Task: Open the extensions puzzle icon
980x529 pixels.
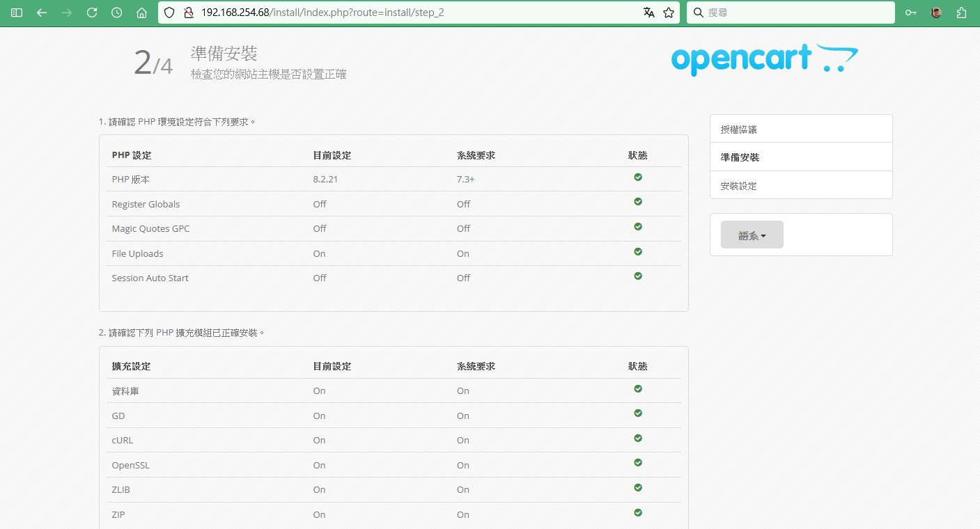Action: point(962,13)
